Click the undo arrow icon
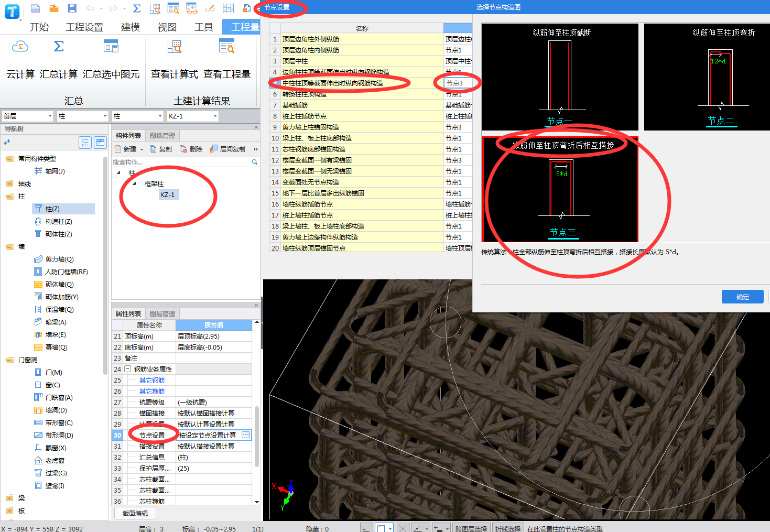This screenshot has height=532, width=770. click(91, 8)
